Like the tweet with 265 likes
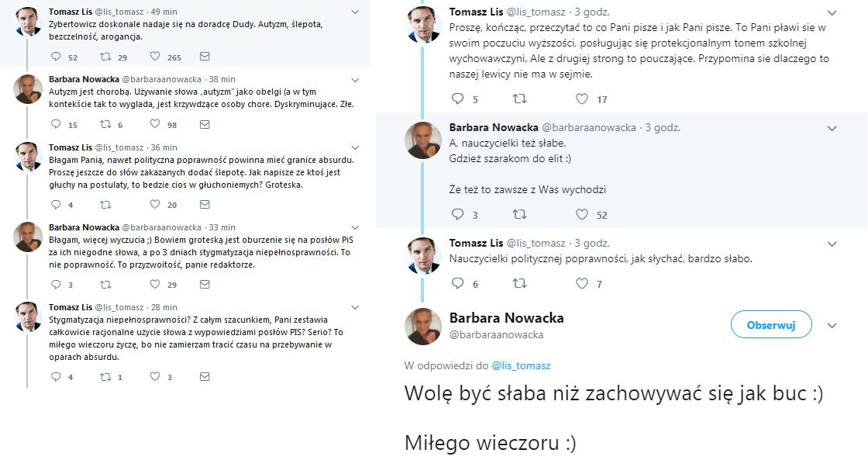Viewport: 868px width, 460px height. click(x=155, y=57)
